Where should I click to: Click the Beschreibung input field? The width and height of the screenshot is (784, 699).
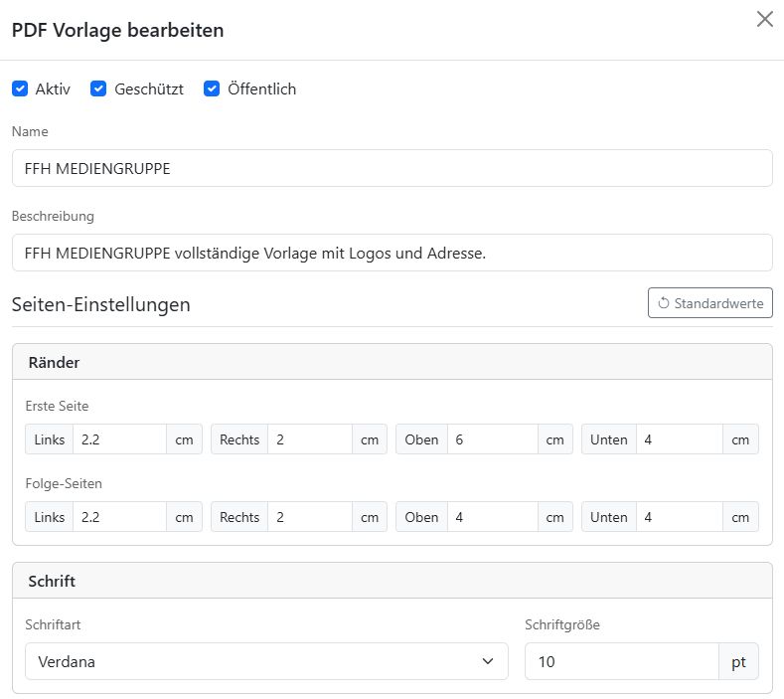point(392,253)
